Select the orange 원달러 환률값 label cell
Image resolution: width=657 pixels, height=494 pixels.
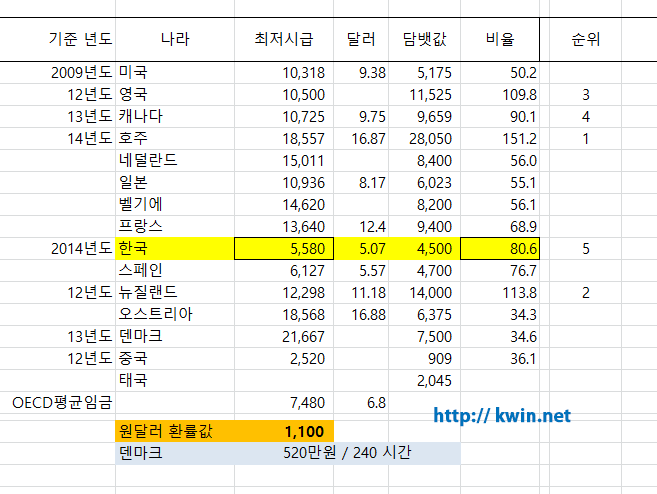click(x=174, y=431)
